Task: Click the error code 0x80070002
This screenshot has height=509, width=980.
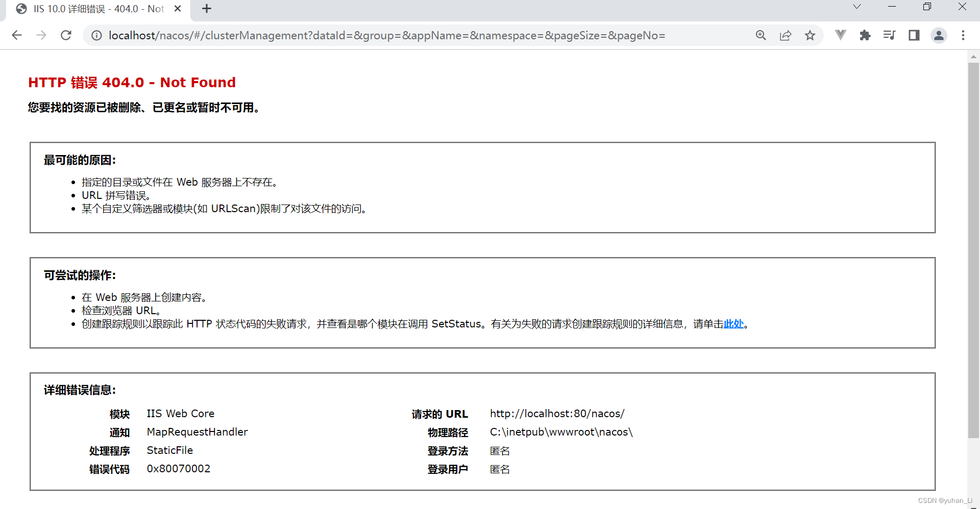Action: pyautogui.click(x=179, y=469)
